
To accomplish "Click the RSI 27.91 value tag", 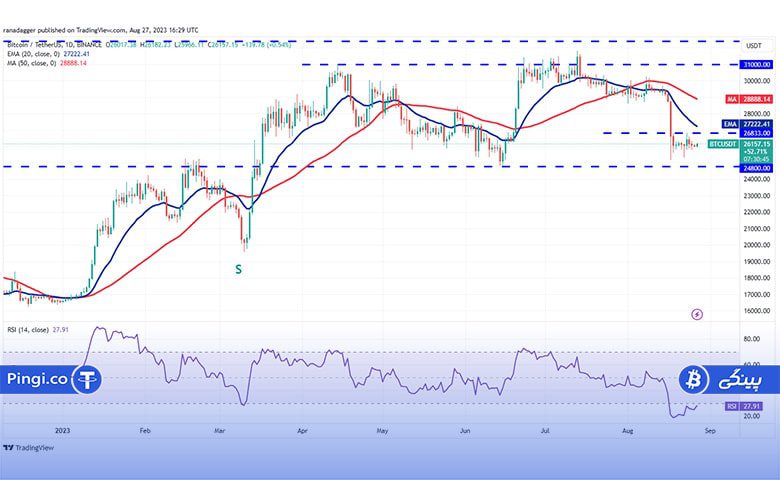I will (744, 406).
